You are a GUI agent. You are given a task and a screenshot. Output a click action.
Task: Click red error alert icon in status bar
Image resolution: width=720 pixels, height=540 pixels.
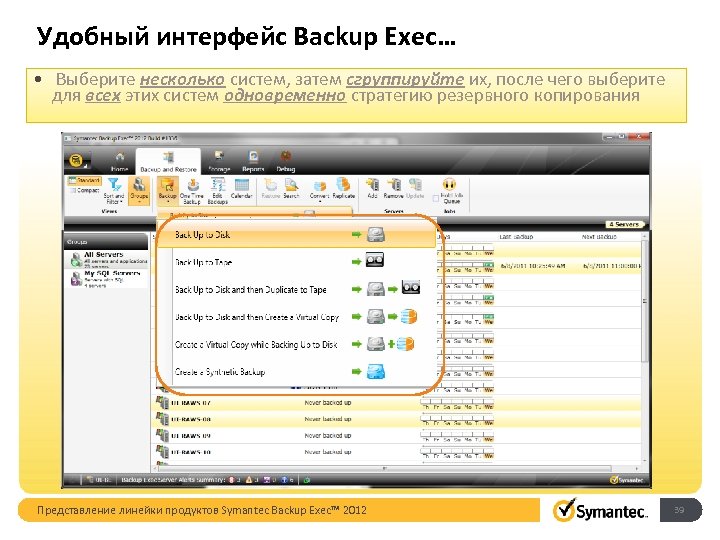[x=231, y=480]
